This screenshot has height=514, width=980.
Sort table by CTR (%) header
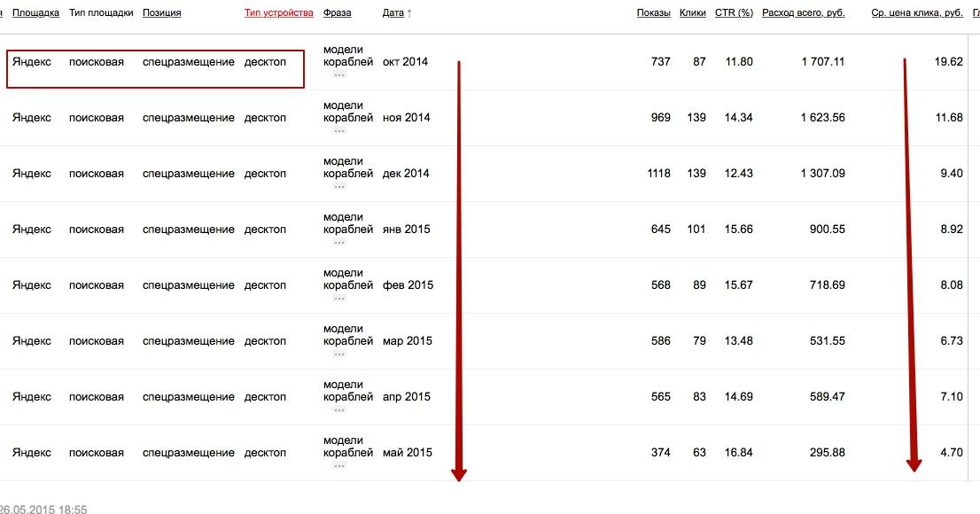[x=734, y=13]
